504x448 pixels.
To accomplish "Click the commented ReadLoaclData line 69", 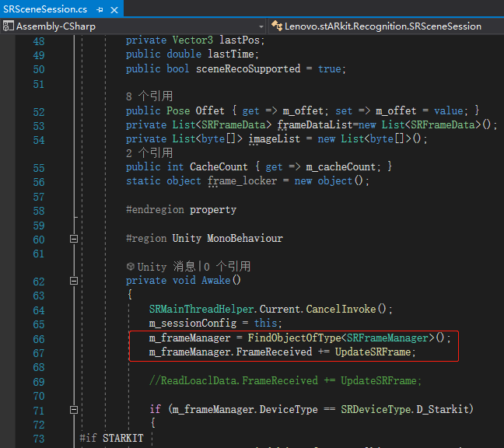I will tap(285, 381).
